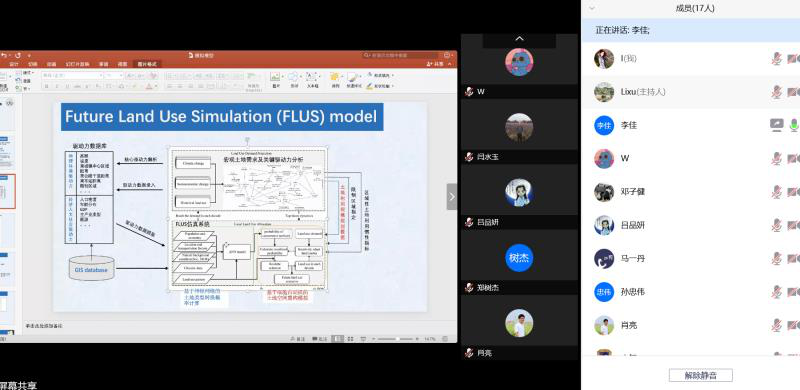800x390 pixels.
Task: Toggle Lixu host's muted microphone icon
Action: pos(777,92)
